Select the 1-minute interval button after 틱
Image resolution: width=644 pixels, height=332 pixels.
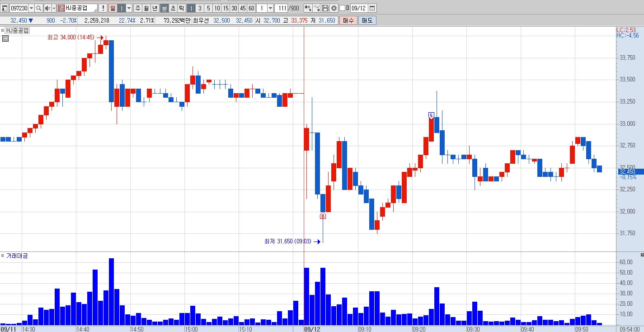coord(191,8)
